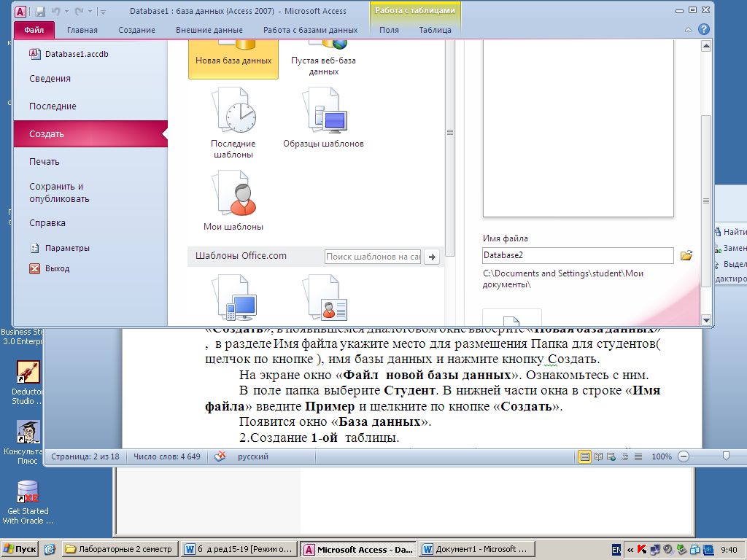Click the Redo arrow in Access title bar
Viewport: 747px width, 560px height.
pyautogui.click(x=79, y=11)
